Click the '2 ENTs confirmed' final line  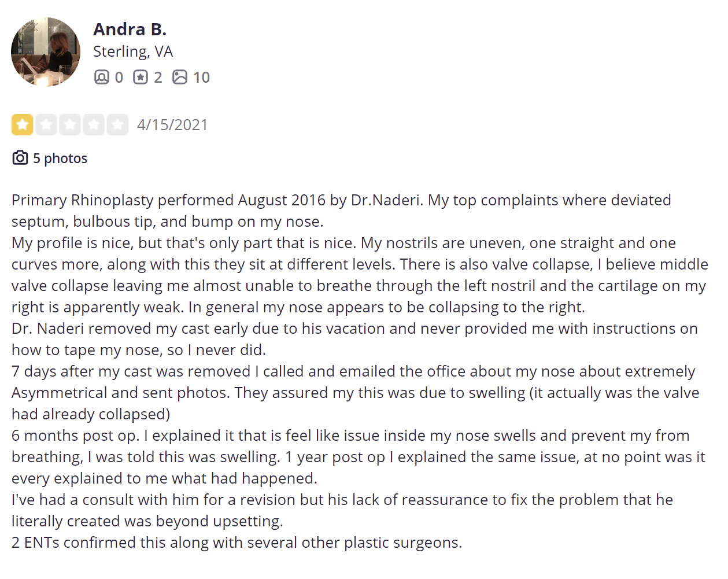(x=237, y=543)
